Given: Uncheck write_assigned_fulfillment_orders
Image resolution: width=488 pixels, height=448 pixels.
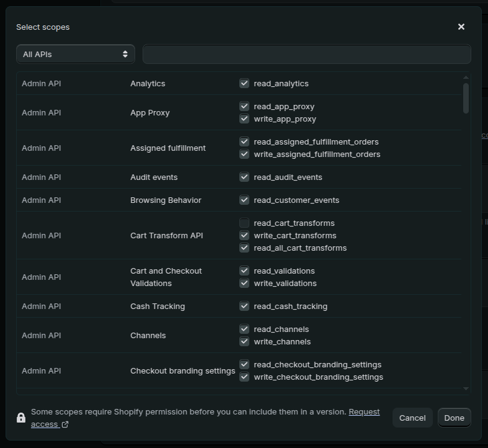Looking at the screenshot, I should [x=244, y=154].
